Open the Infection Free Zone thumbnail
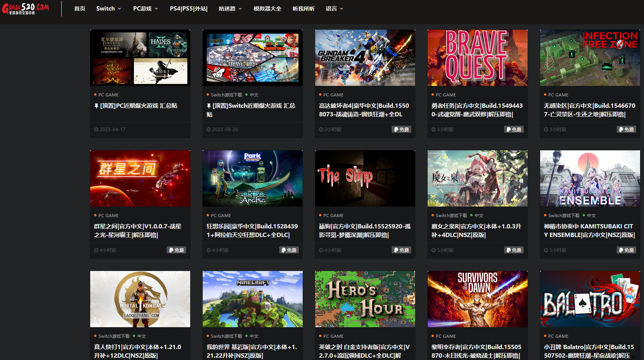This screenshot has height=360, width=644. (590, 58)
